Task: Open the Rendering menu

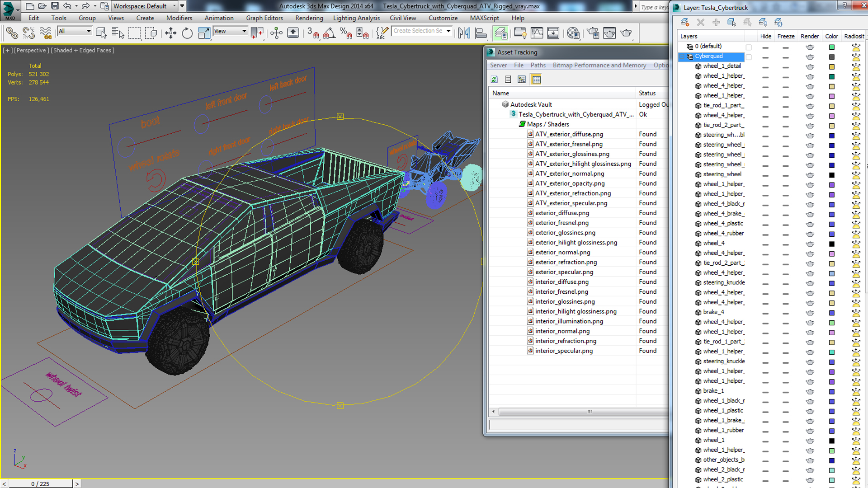Action: (x=309, y=18)
